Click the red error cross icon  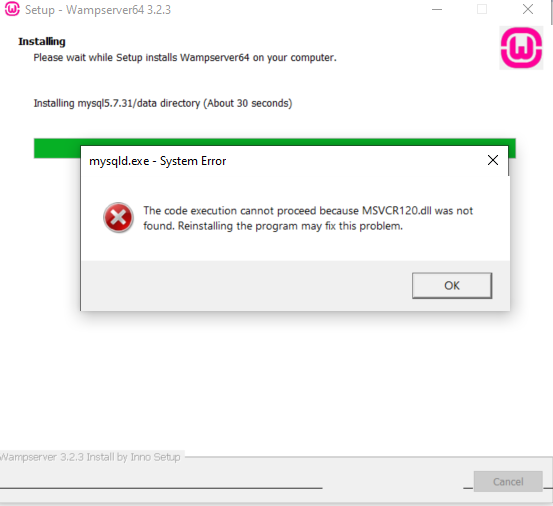(x=118, y=218)
